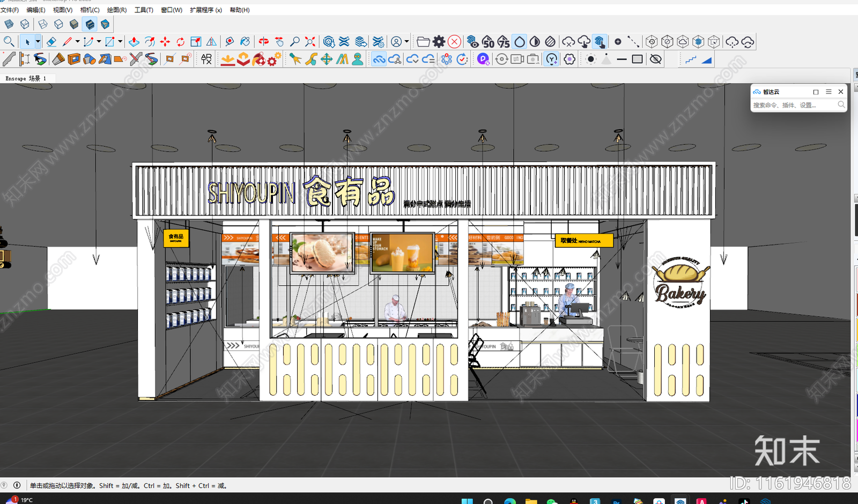Click the purple P plugin icon
The image size is (858, 504).
[x=483, y=59]
